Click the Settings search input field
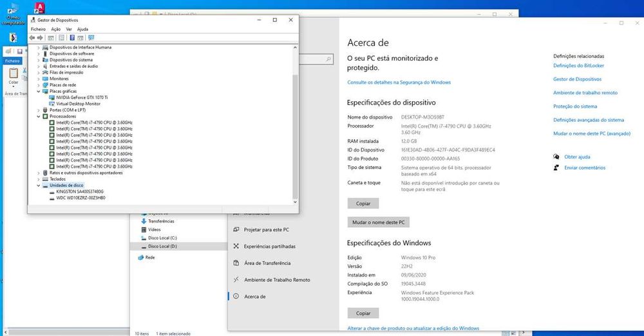644x336 pixels. 316,59
